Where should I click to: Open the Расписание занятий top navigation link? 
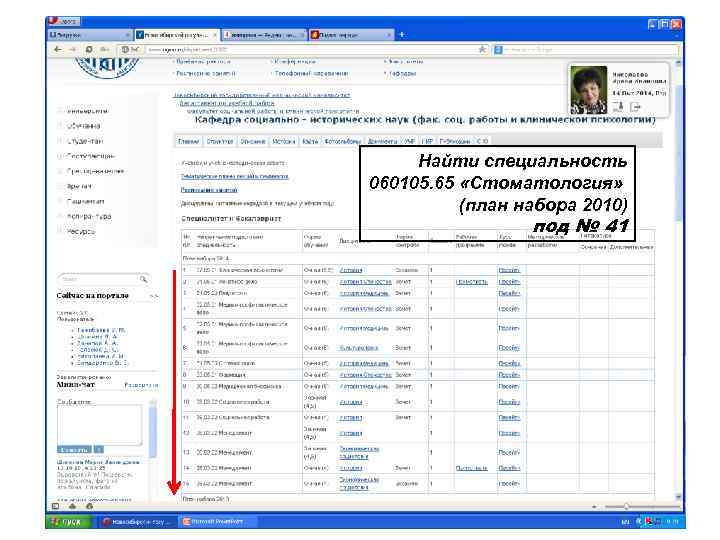206,73
